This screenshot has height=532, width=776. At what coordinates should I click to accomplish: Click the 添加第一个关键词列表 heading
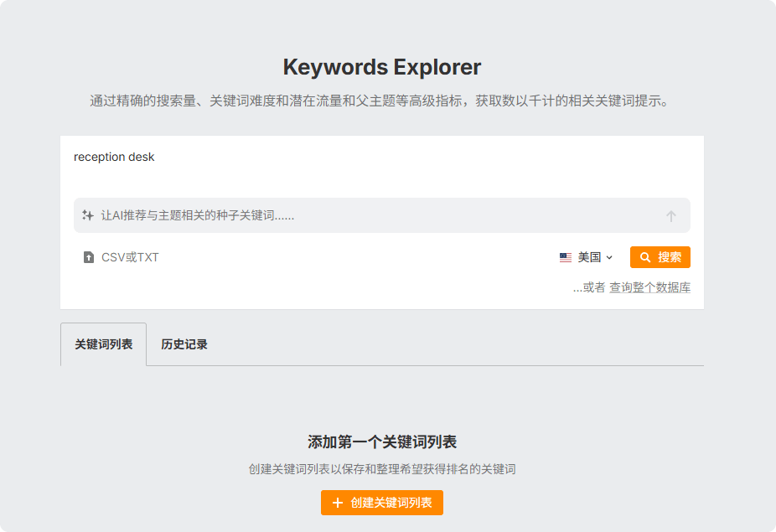tap(382, 442)
